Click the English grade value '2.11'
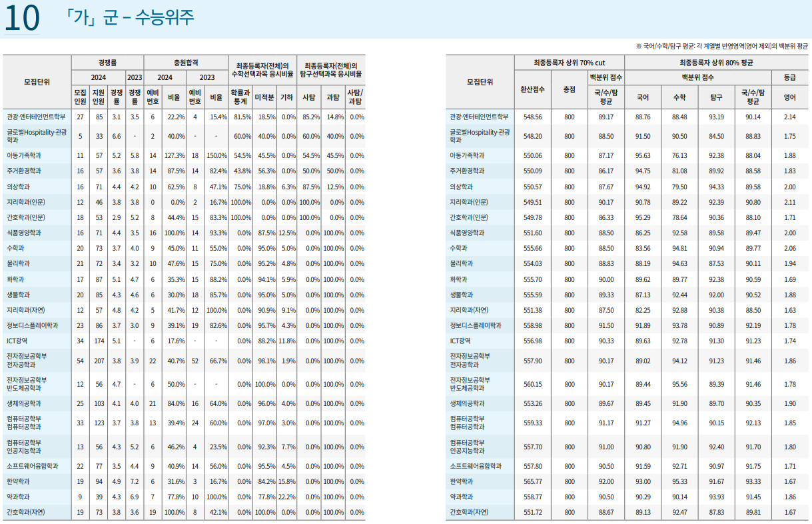 (x=790, y=202)
